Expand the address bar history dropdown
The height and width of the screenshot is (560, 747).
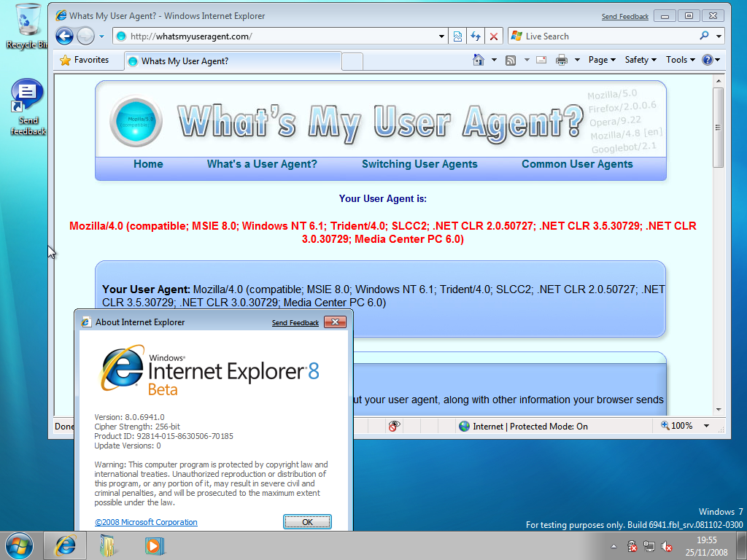(441, 36)
